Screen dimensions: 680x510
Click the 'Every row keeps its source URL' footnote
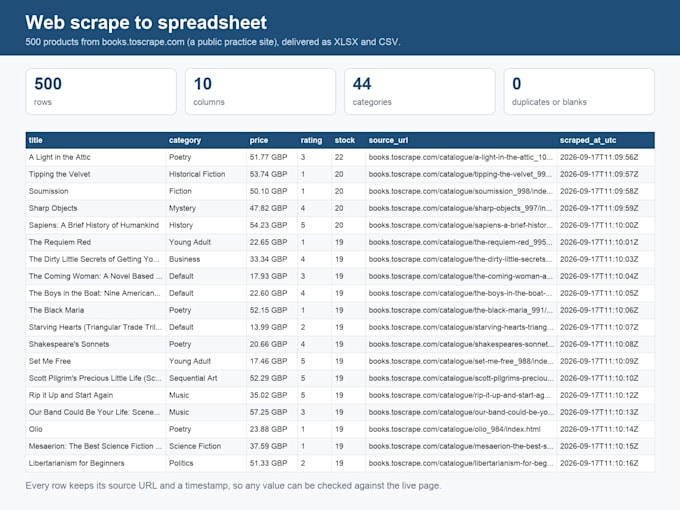pyautogui.click(x=233, y=486)
